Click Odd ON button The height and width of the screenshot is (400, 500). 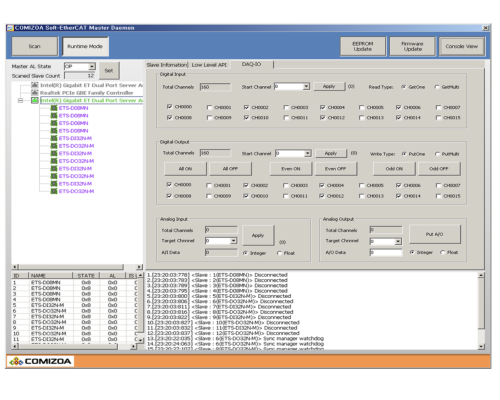point(394,169)
